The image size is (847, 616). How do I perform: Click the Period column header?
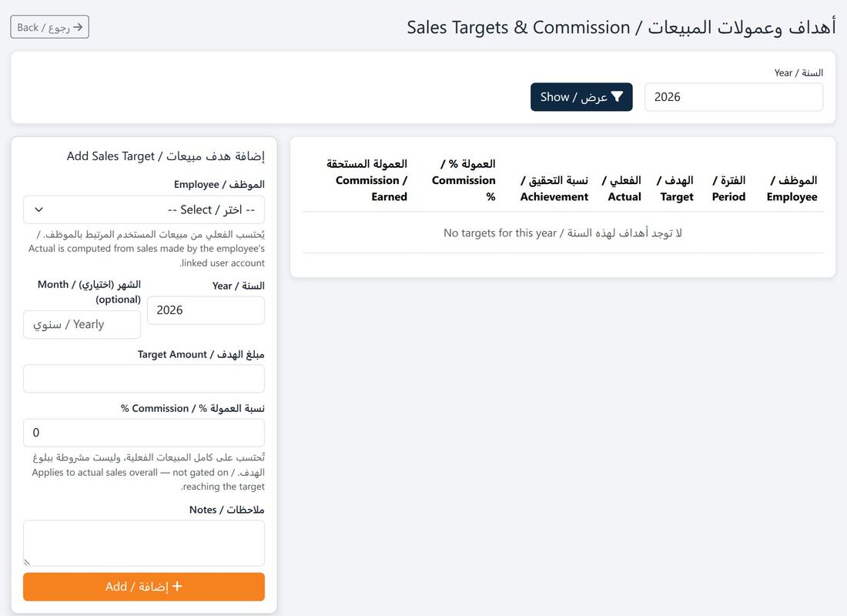point(728,188)
